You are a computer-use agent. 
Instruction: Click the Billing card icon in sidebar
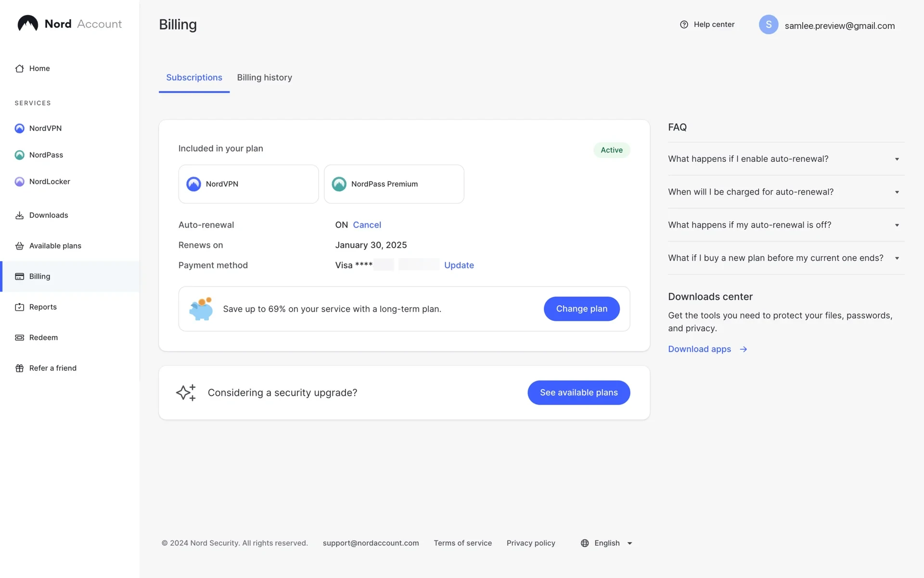click(19, 276)
